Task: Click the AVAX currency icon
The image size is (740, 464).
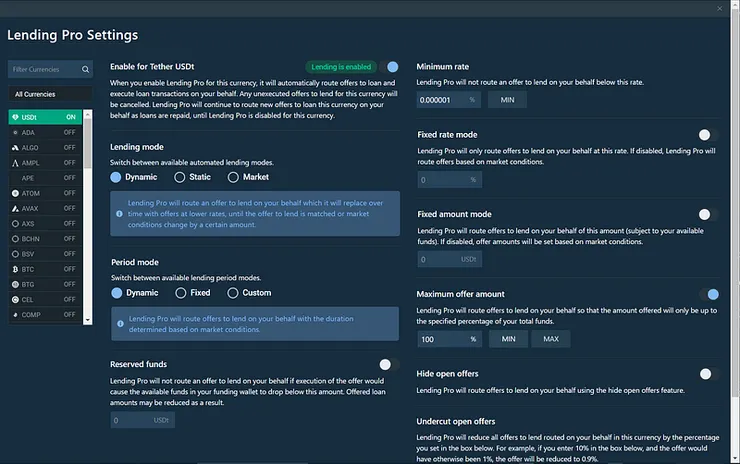Action: 15,208
